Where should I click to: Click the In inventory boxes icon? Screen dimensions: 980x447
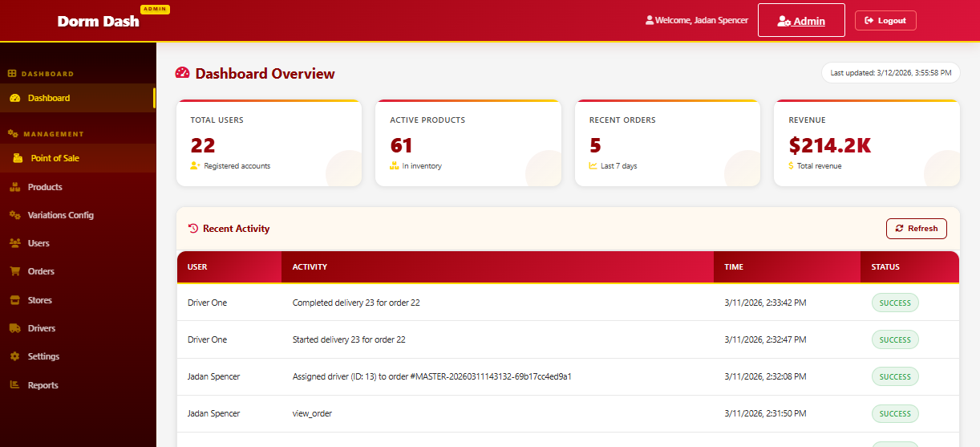pos(394,166)
